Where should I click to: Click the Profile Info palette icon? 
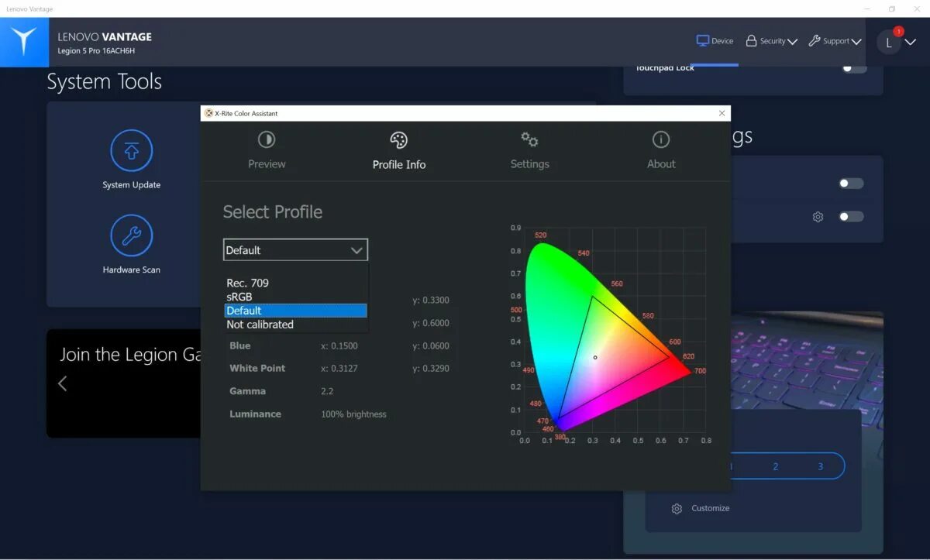pos(398,139)
